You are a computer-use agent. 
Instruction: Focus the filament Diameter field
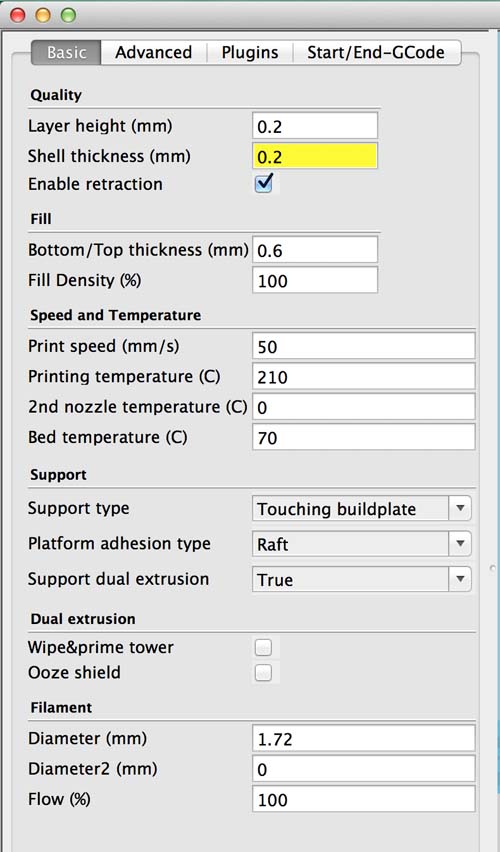[364, 738]
